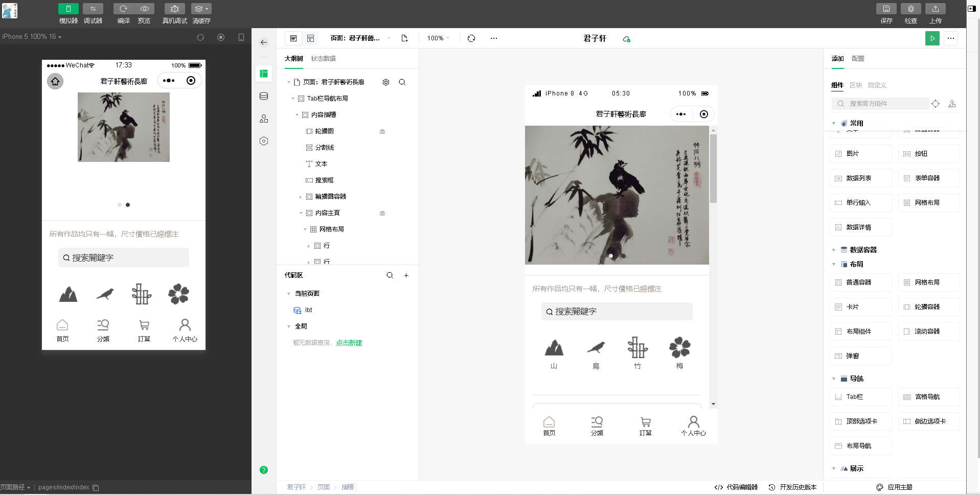Switch to the 添加 tab
The image size is (980, 495).
pyautogui.click(x=837, y=59)
